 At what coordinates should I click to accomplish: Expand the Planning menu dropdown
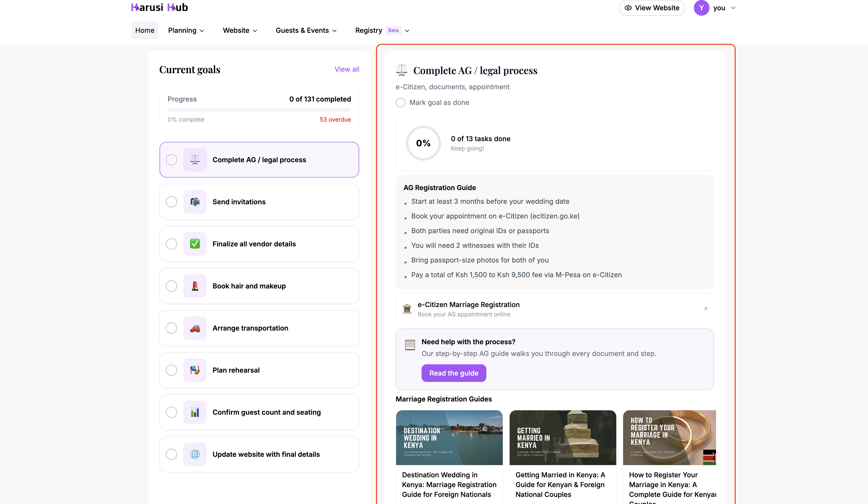(x=186, y=30)
